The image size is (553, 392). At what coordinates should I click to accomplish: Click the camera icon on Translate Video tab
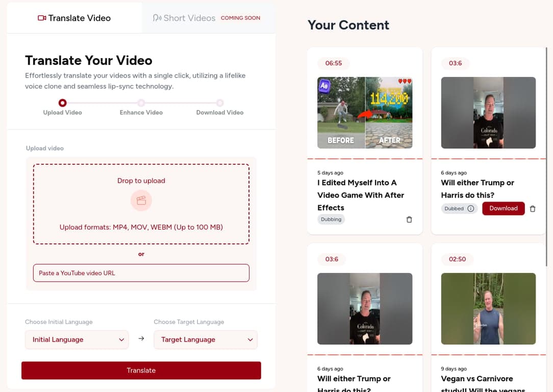point(42,18)
